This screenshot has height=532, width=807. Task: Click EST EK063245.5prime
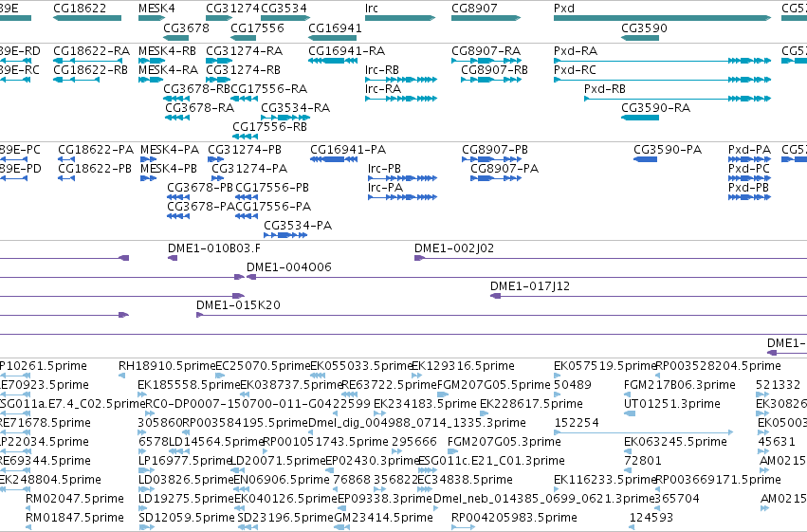tap(628, 451)
